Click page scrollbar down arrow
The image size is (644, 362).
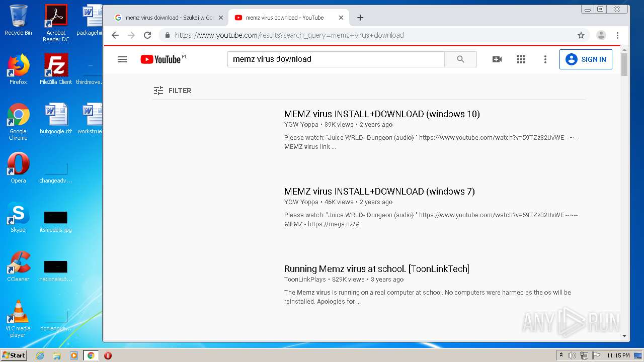[624, 336]
